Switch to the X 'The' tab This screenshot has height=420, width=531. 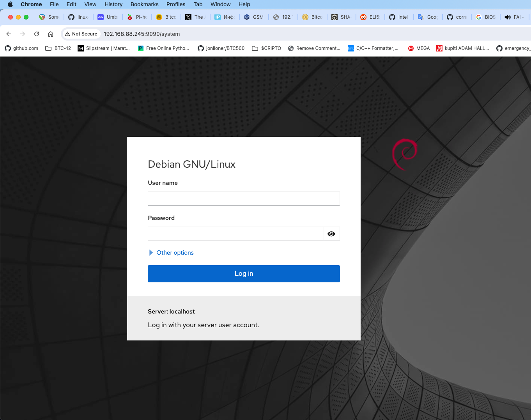195,17
